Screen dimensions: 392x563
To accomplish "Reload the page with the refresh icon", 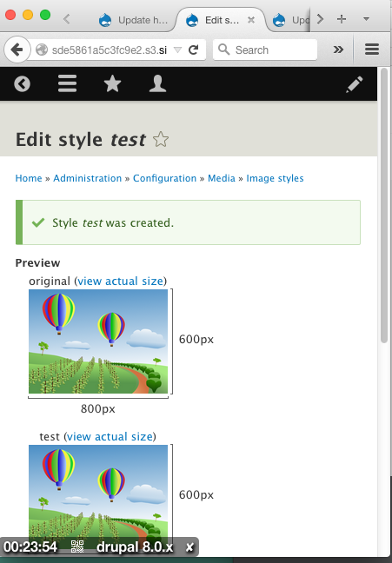I will [x=193, y=50].
